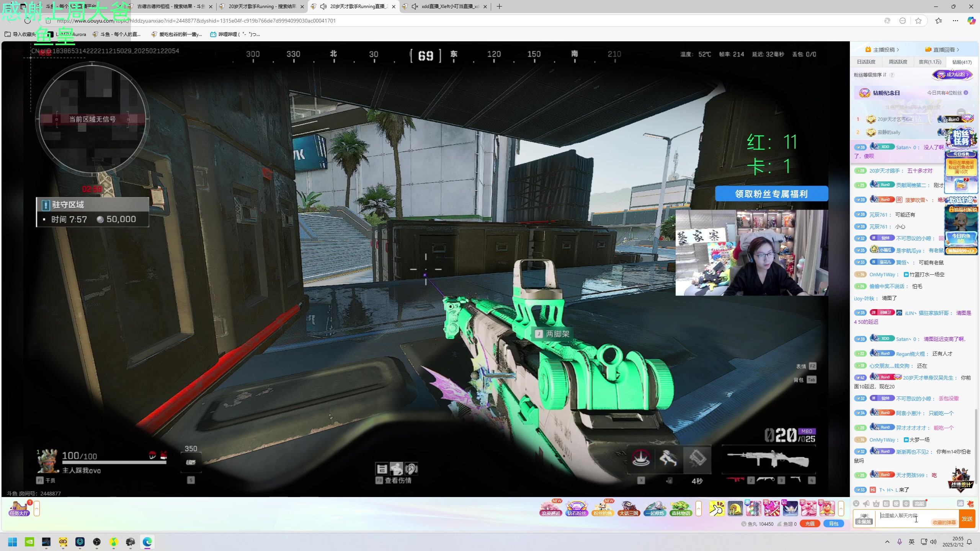Collapse the widget with grey minus button
The height and width of the screenshot is (551, 980).
click(x=961, y=113)
